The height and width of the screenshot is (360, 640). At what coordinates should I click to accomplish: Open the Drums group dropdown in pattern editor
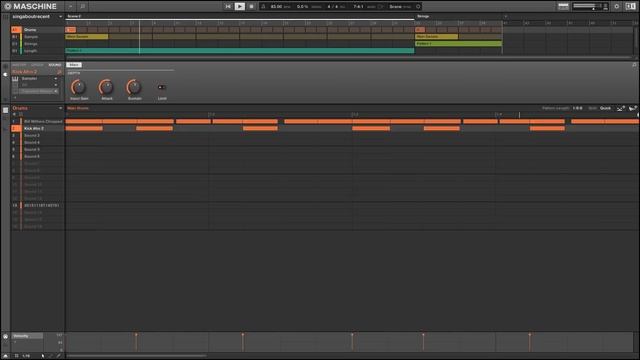(x=60, y=108)
